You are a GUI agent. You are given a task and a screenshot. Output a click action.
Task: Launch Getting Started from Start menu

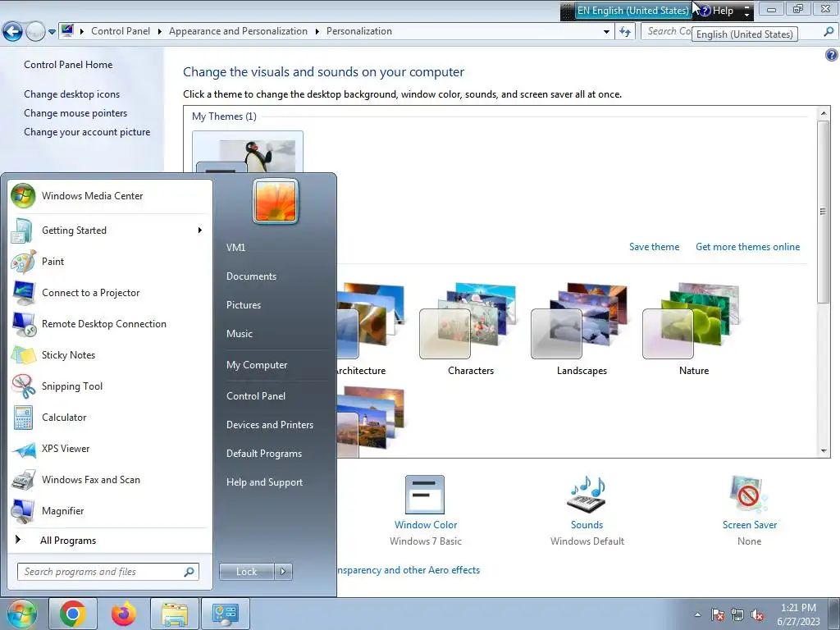(x=110, y=231)
